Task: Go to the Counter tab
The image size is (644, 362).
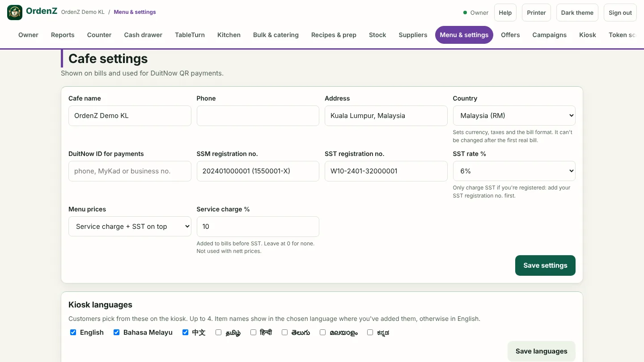Action: (x=99, y=35)
